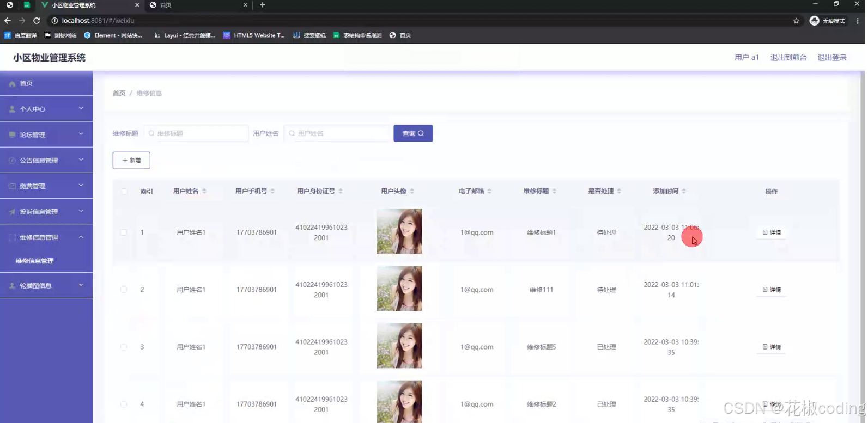Open the 搜索壁纸 bookmark
Image resolution: width=868 pixels, height=423 pixels.
(309, 35)
